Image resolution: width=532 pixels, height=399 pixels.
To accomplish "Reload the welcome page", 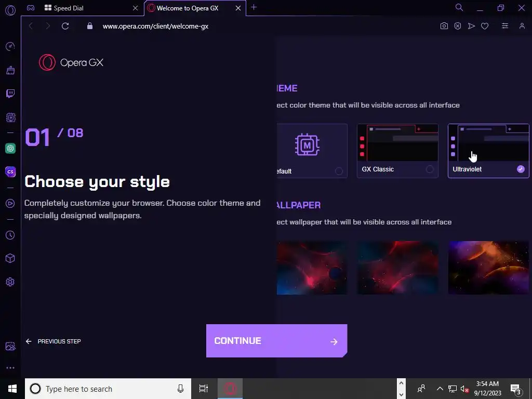I will coord(65,26).
